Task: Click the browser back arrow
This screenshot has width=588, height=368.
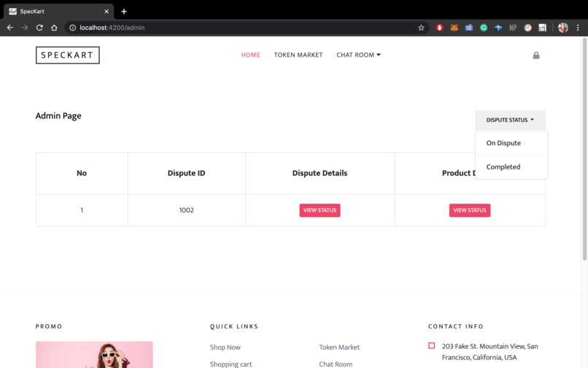Action: click(x=10, y=28)
